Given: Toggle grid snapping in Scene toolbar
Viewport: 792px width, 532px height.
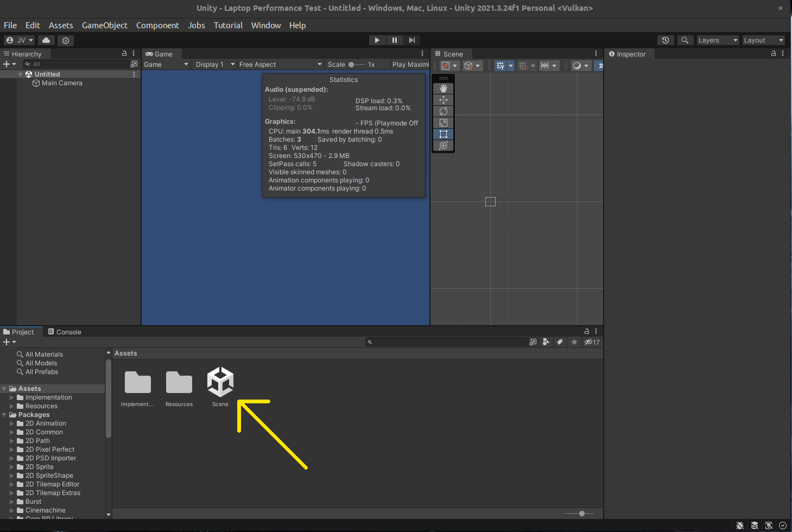Looking at the screenshot, I should point(523,66).
